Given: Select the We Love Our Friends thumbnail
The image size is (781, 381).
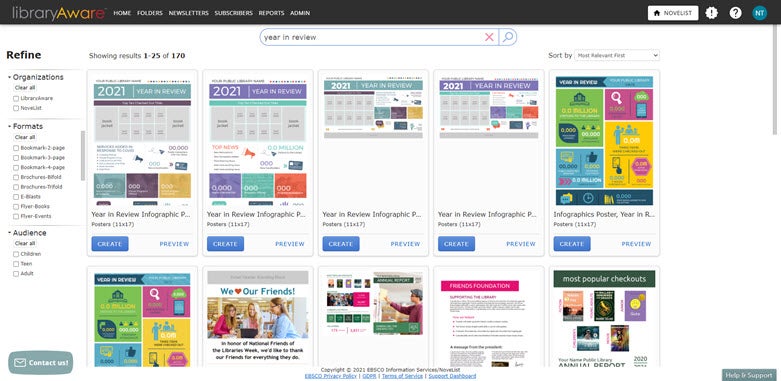Looking at the screenshot, I should pos(258,319).
